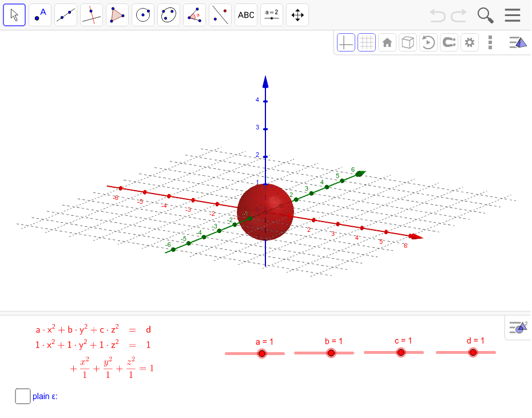Select the Move Graphics View tool

pos(297,15)
